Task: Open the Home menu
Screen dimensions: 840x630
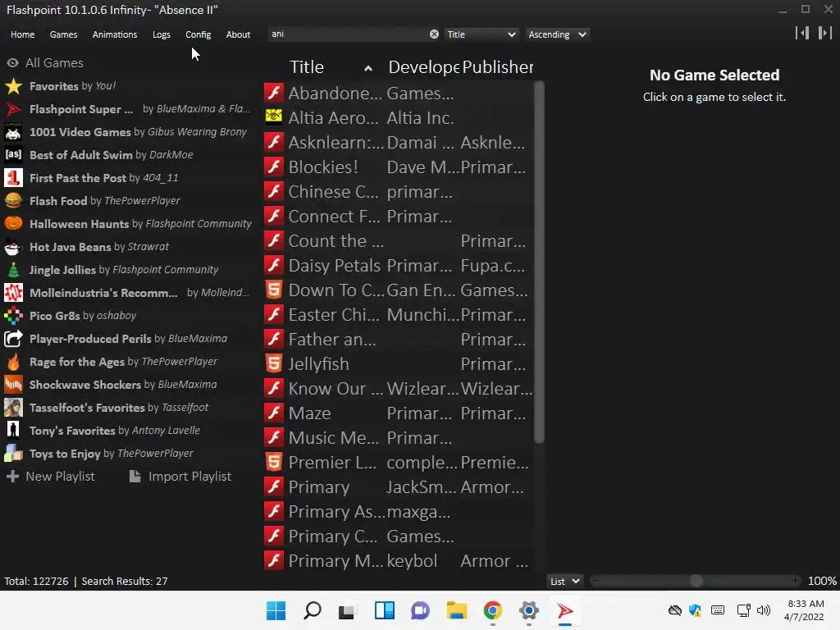Action: click(22, 34)
